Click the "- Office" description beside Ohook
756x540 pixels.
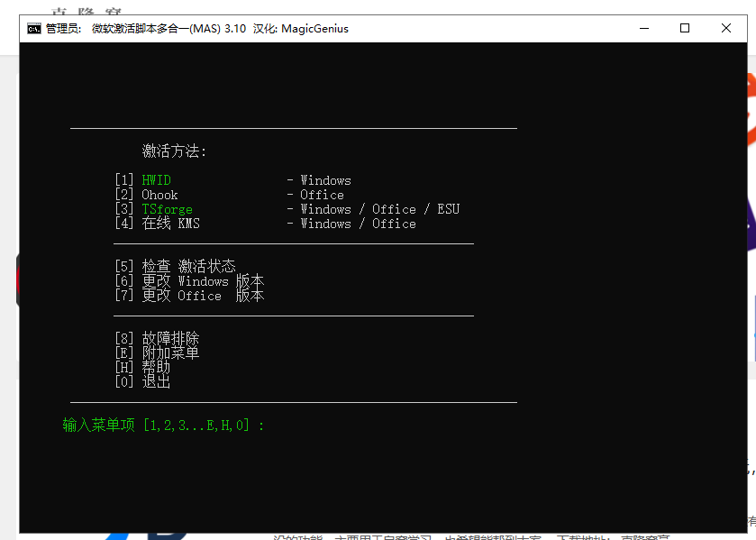pyautogui.click(x=315, y=195)
